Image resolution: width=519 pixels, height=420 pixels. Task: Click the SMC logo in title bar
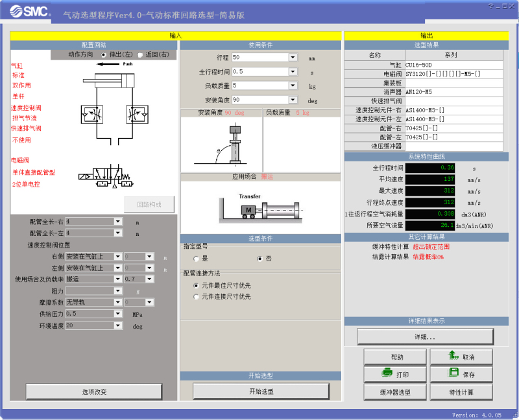[30, 11]
